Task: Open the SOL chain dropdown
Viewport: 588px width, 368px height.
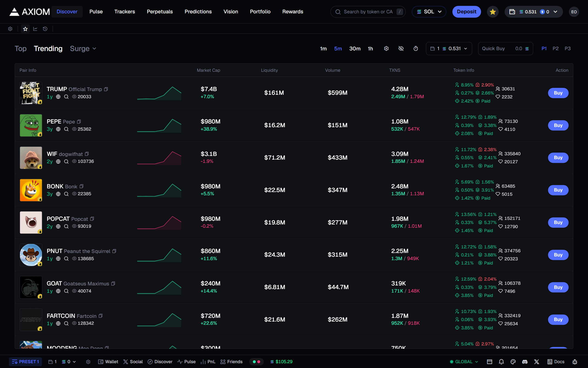Action: (x=429, y=12)
